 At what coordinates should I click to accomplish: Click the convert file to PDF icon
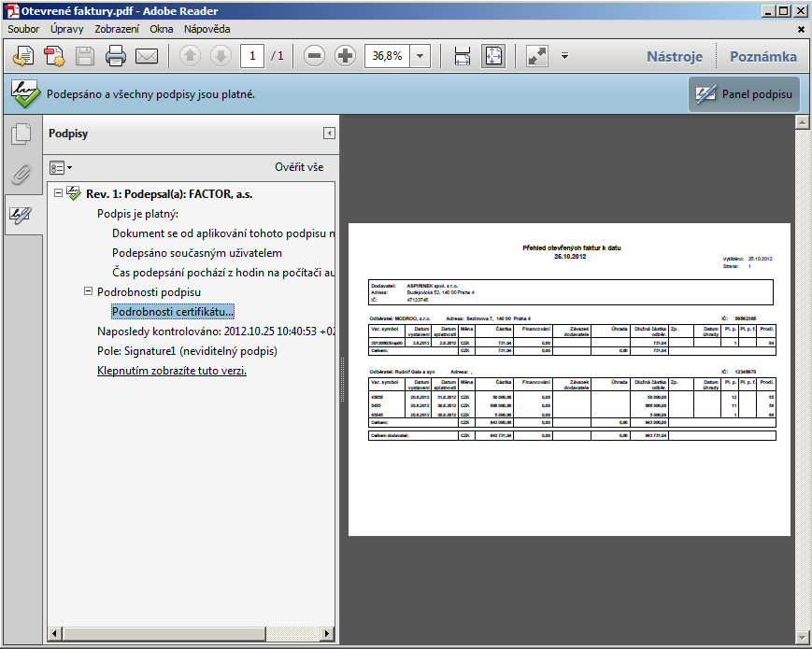pyautogui.click(x=54, y=56)
